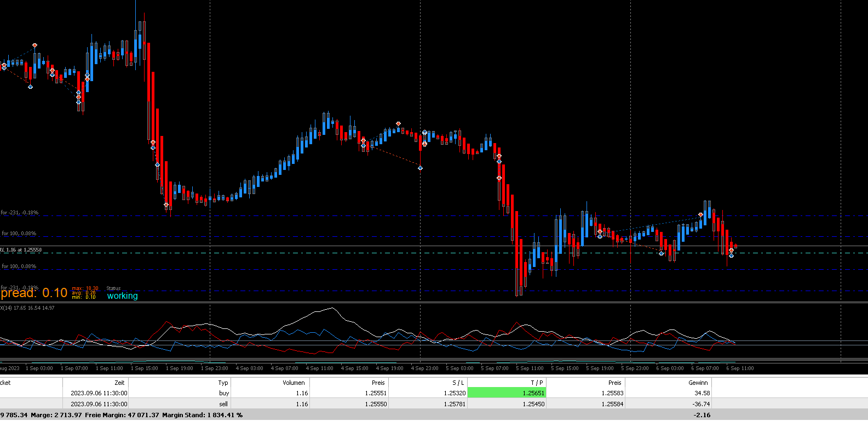Click the sell row volume 1.16
The image size is (868, 432).
(x=302, y=404)
